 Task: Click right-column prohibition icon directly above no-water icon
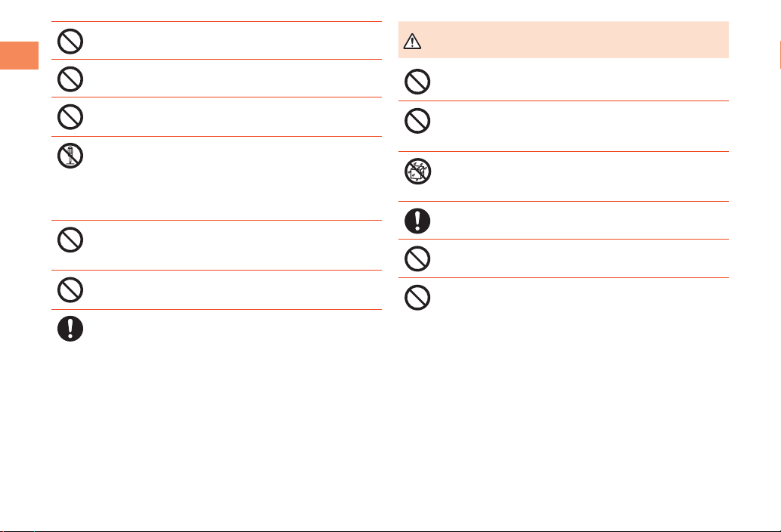417,121
